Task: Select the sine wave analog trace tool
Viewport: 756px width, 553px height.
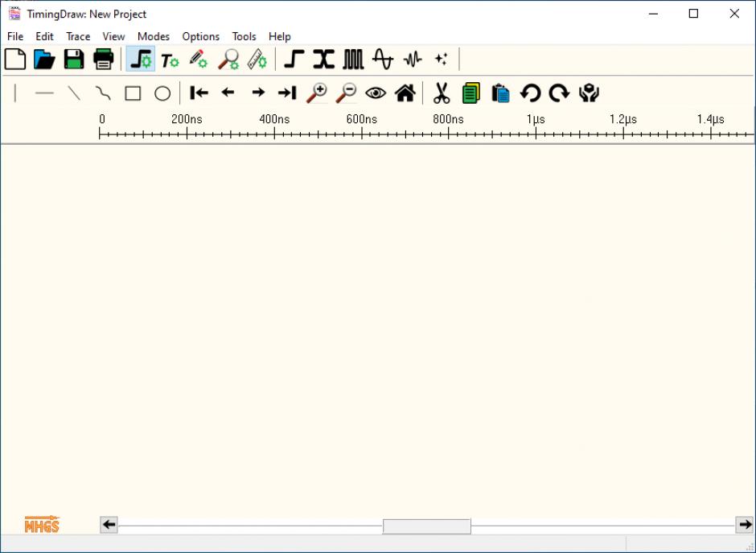Action: click(383, 60)
